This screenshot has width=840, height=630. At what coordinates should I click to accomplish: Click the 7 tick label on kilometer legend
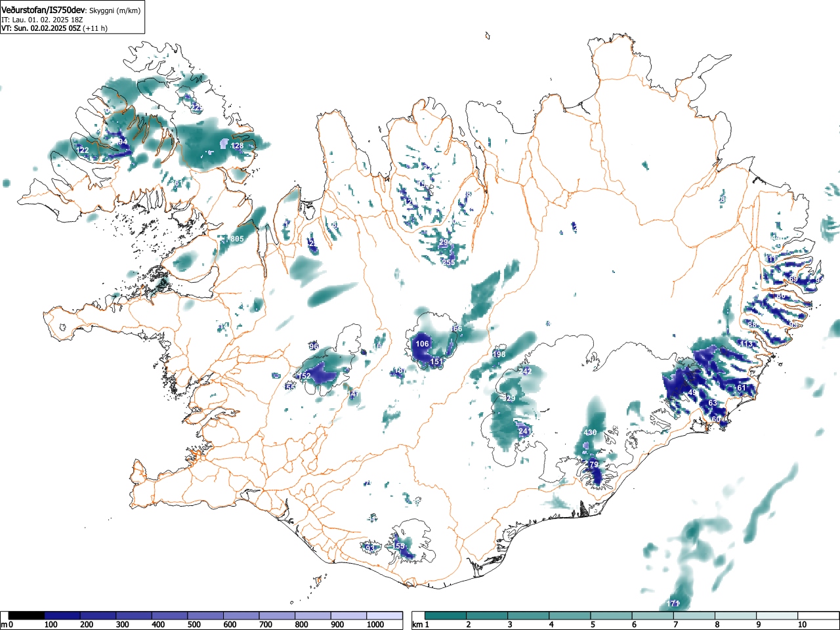[675, 625]
